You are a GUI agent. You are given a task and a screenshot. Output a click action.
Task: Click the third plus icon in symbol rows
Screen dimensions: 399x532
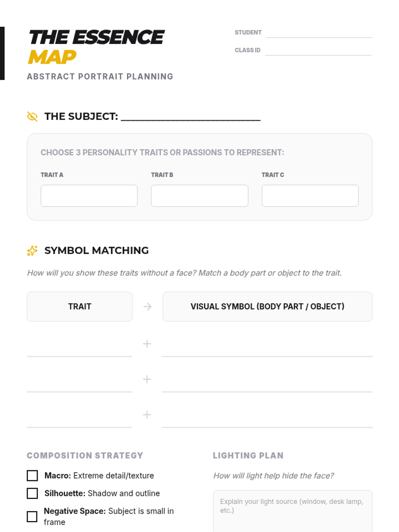point(147,415)
